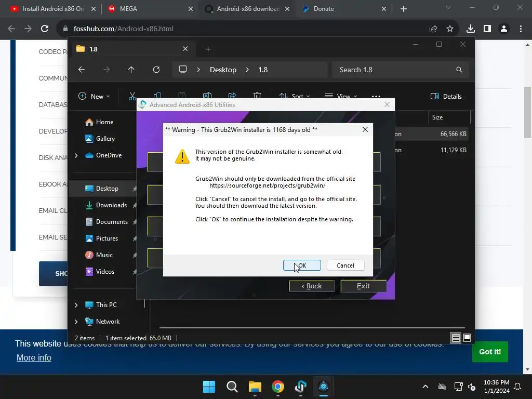Click the Cut scissors icon in Explorer

pos(132,96)
